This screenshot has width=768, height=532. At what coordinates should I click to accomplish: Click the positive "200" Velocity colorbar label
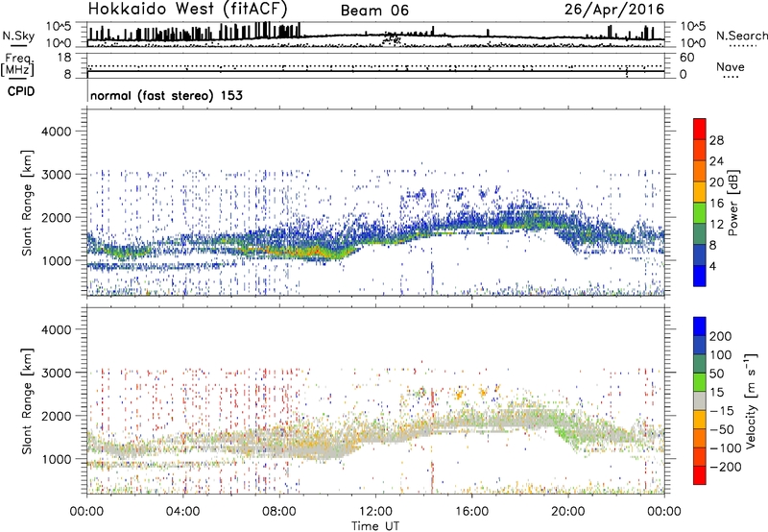(x=721, y=336)
